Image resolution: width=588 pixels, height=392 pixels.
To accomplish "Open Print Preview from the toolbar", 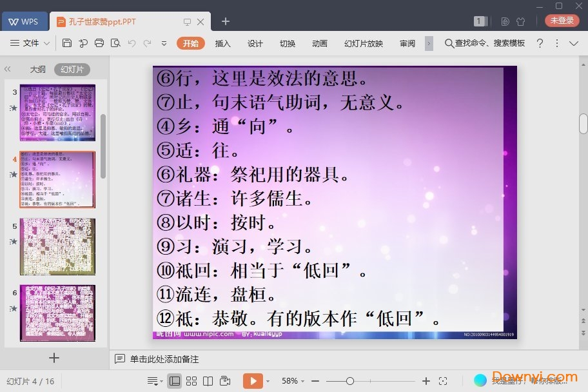I will coord(115,43).
